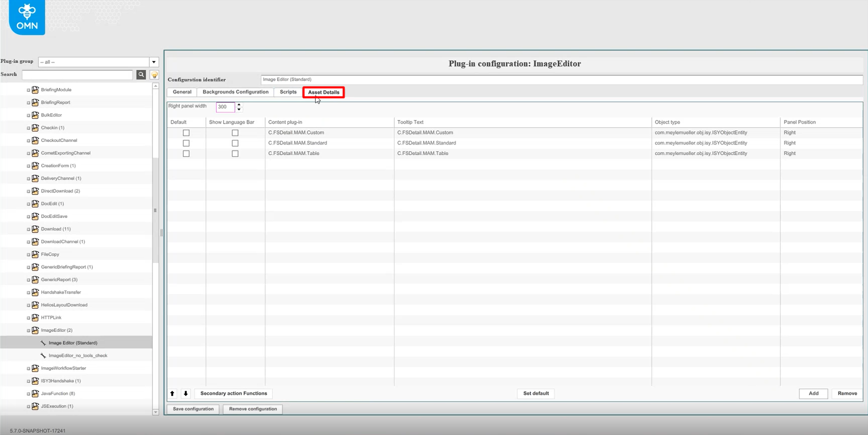Click the BriefingModule plug-in icon
The height and width of the screenshot is (435, 868).
pos(35,90)
